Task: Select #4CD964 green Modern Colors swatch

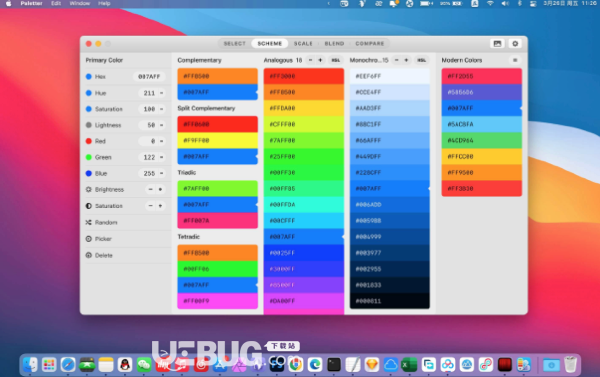Action: click(481, 140)
